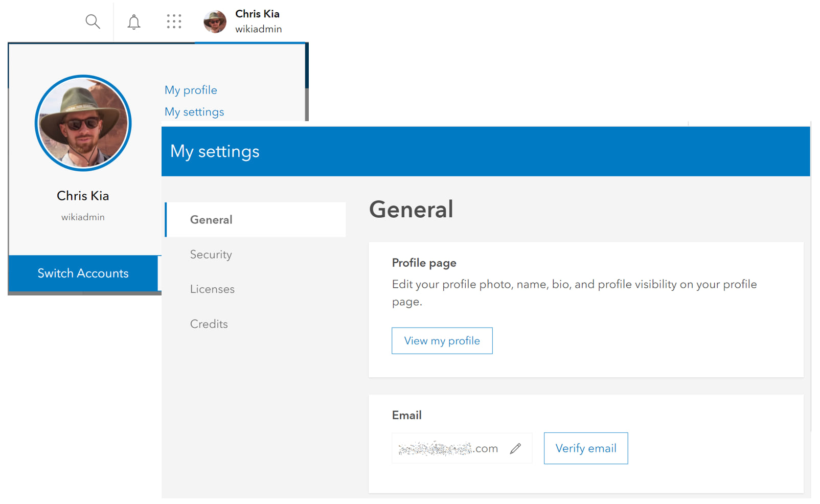The height and width of the screenshot is (504, 820).
Task: Click the Switch Accounts button
Action: (x=82, y=273)
